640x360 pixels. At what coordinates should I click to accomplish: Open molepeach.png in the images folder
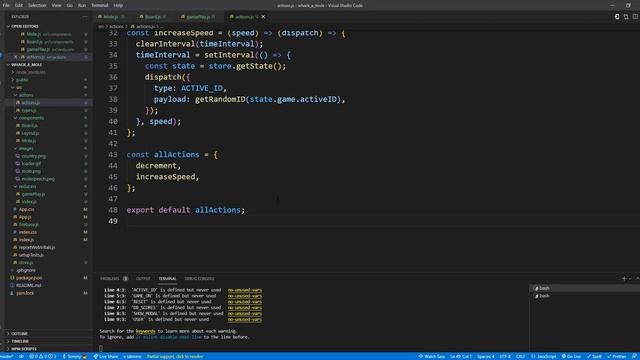pos(38,179)
